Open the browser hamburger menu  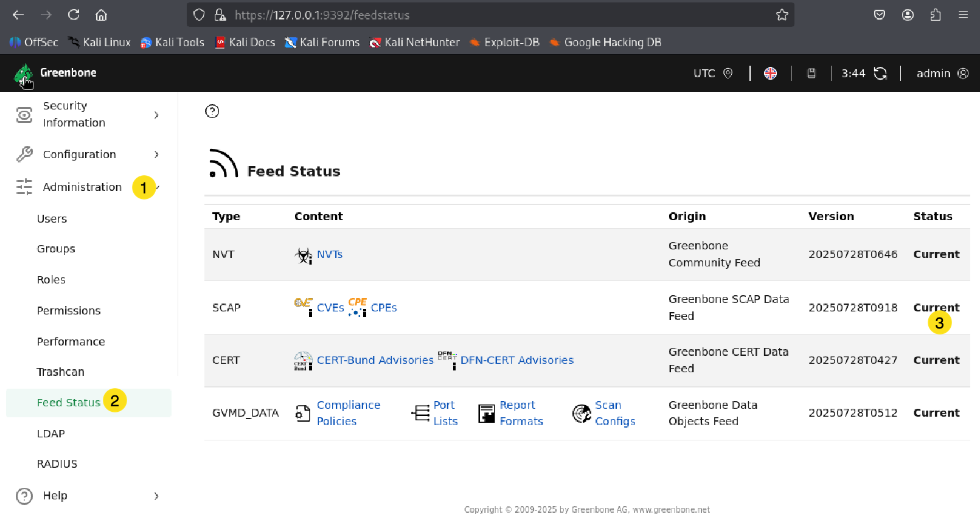pos(963,15)
